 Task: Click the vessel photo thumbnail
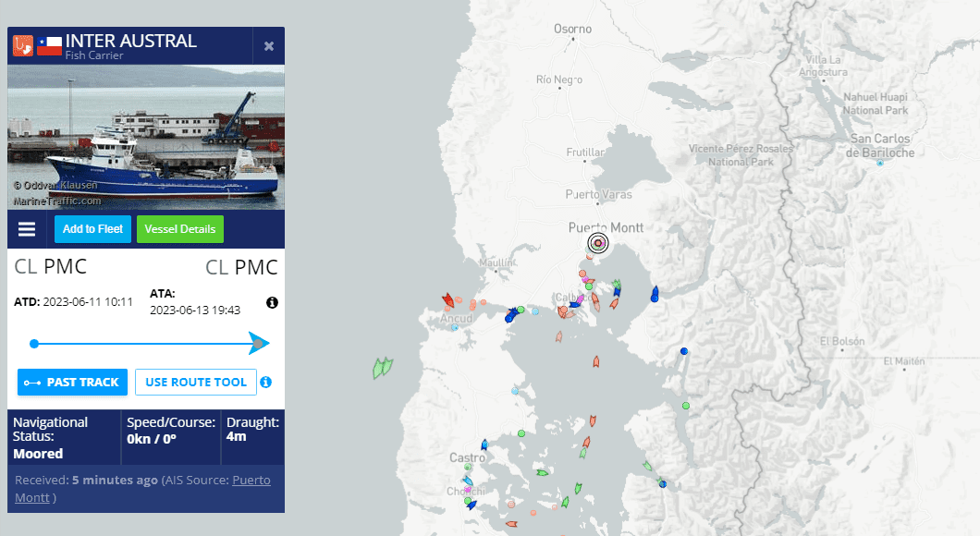click(146, 138)
